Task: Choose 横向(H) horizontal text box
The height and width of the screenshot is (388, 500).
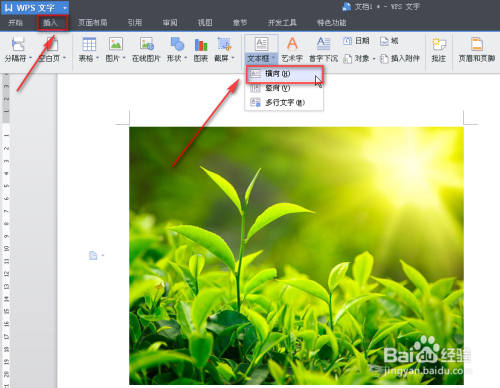Action: 285,74
